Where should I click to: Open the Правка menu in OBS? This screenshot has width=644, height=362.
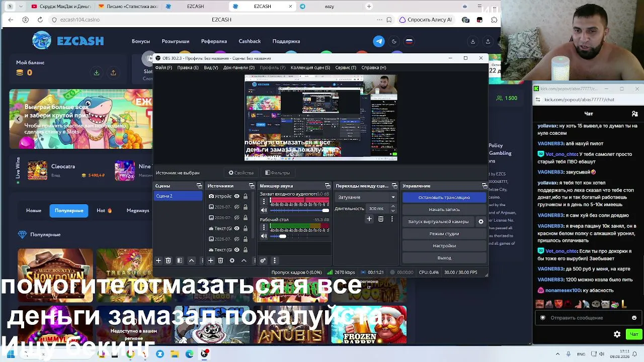click(188, 67)
